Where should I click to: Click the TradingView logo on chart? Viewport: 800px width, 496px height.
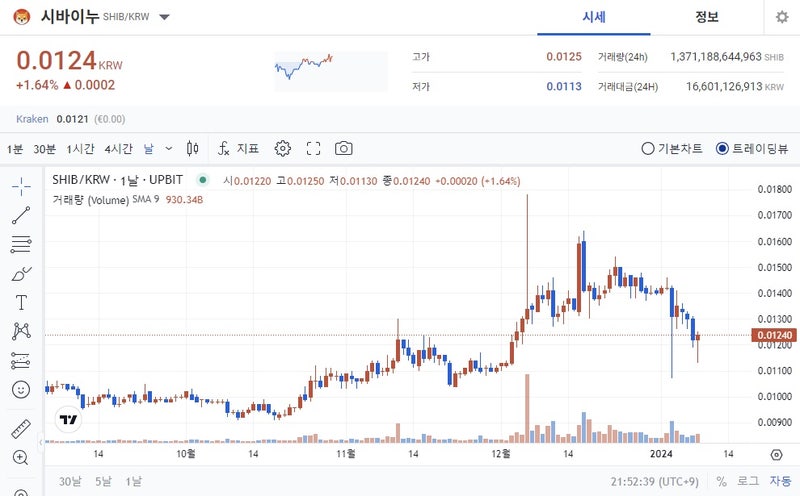click(68, 419)
